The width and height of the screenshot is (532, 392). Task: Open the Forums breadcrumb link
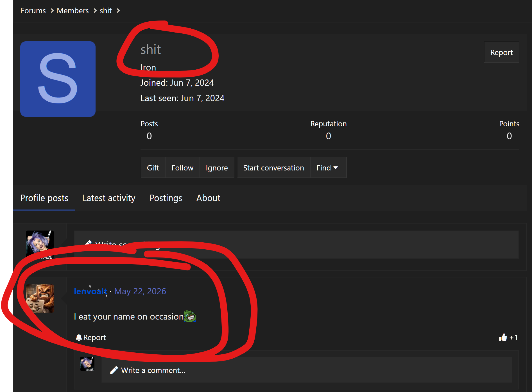point(33,11)
